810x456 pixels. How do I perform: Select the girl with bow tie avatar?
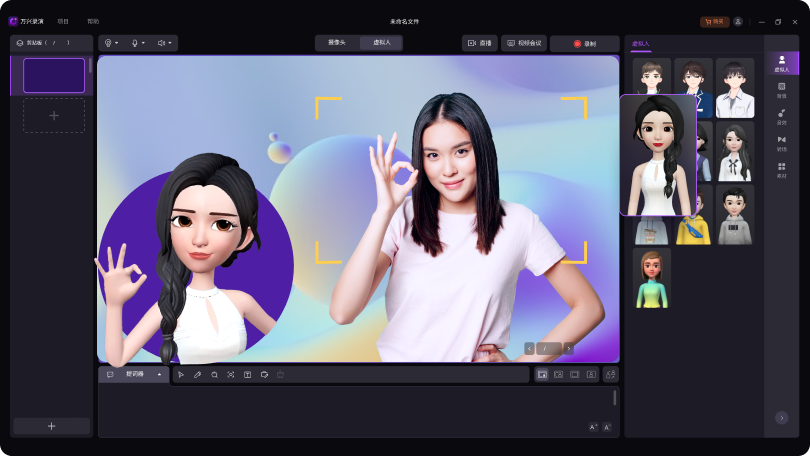coord(735,151)
